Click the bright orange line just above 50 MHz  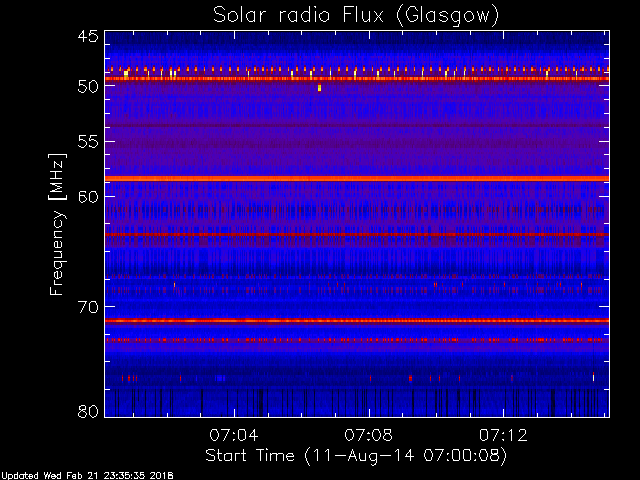tap(357, 78)
